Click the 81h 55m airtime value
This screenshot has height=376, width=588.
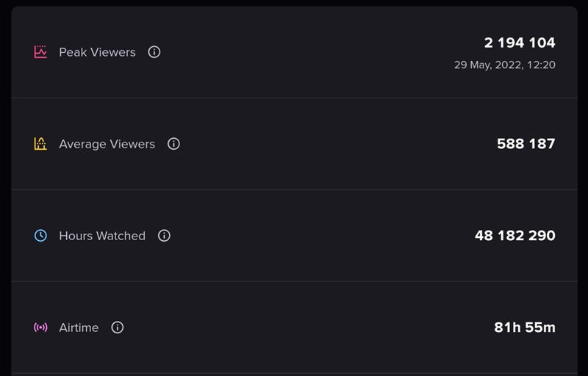click(x=525, y=328)
